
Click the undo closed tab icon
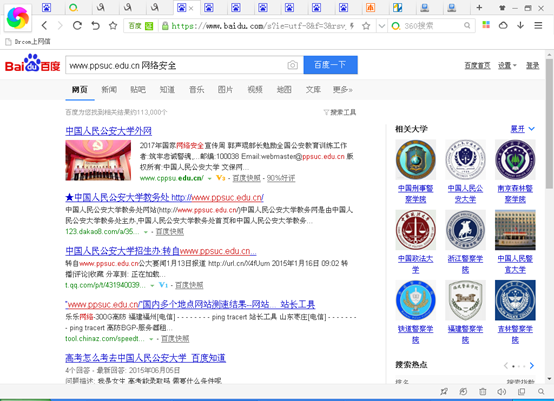pyautogui.click(x=95, y=25)
